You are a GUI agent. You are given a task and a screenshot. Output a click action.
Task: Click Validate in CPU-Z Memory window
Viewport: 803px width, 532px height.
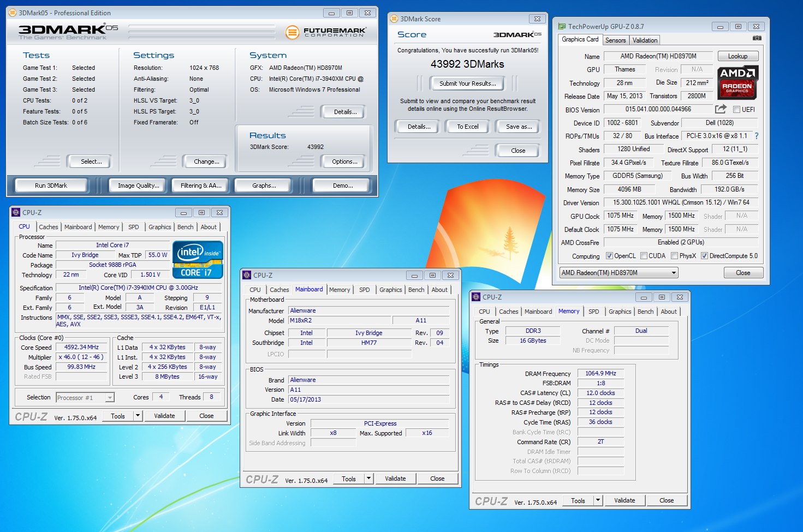pos(624,500)
